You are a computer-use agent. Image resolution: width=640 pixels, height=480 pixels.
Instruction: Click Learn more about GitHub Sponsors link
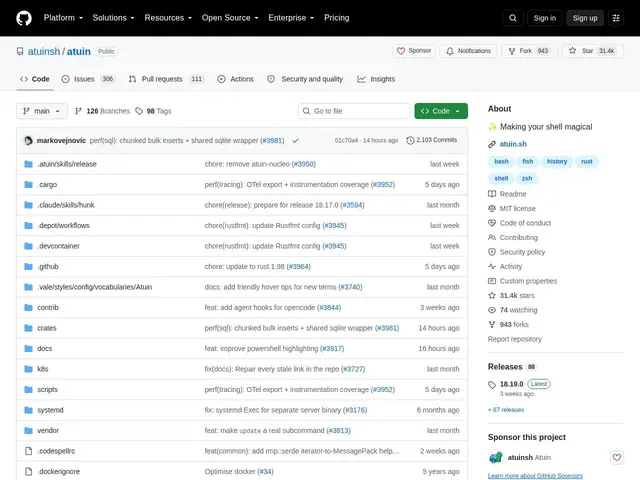tap(535, 476)
